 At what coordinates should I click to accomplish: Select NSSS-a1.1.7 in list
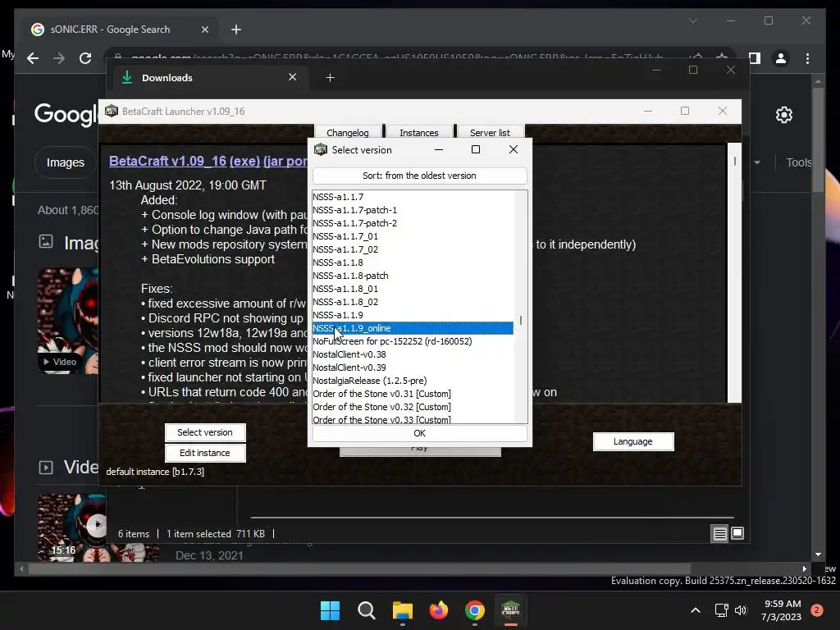pyautogui.click(x=413, y=197)
